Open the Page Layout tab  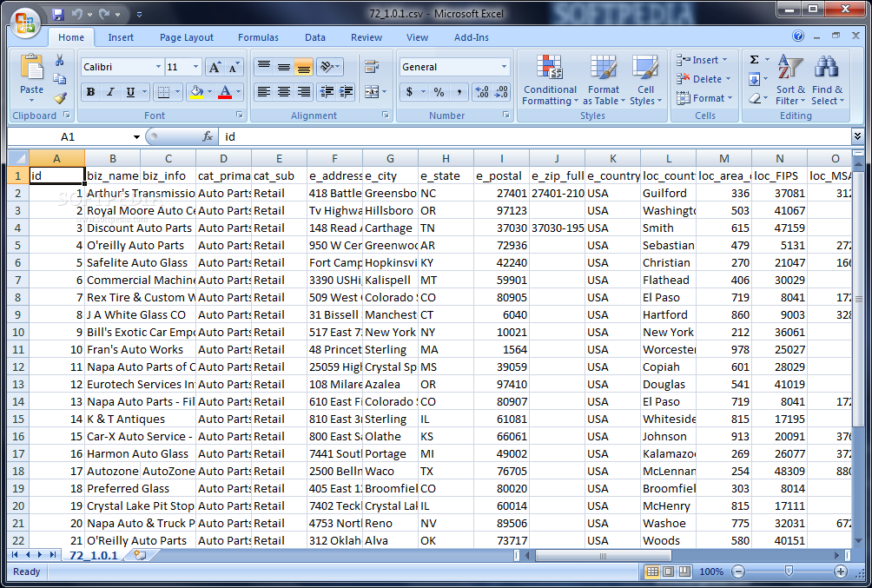click(x=187, y=37)
